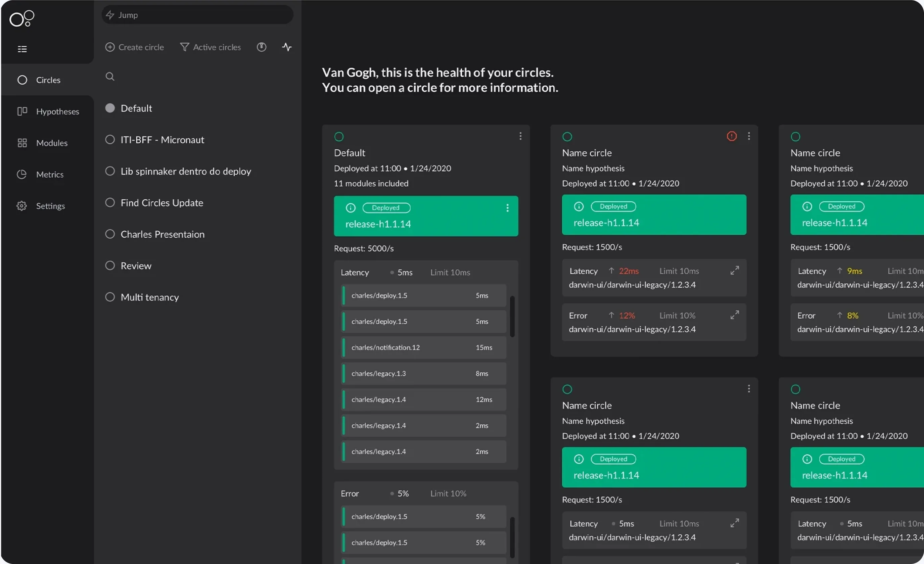
Task: Click the Settings gear icon
Action: coord(22,206)
